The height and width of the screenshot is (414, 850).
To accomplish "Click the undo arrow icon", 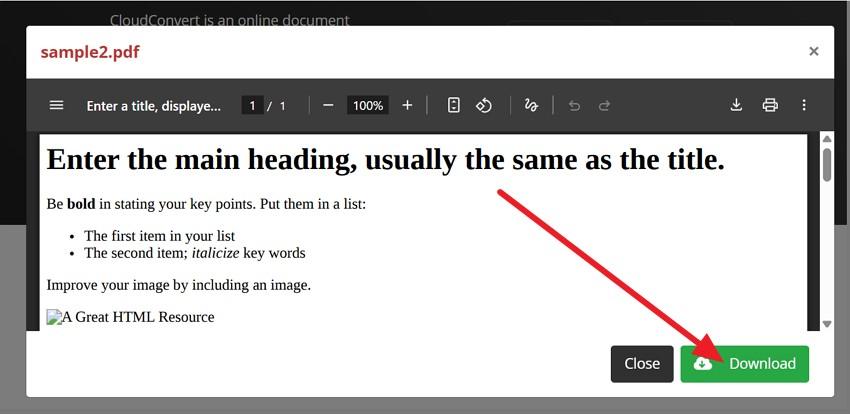I will click(x=574, y=106).
